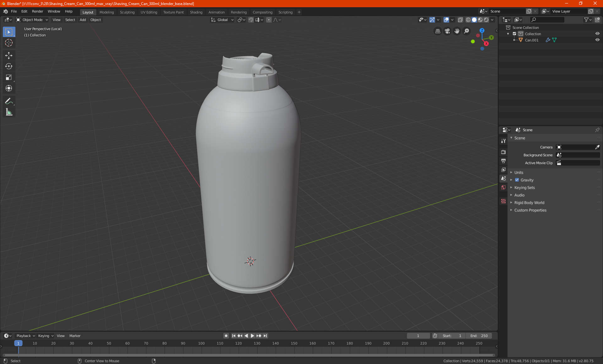Click the End frame field
The image size is (603, 364).
[x=479, y=336]
